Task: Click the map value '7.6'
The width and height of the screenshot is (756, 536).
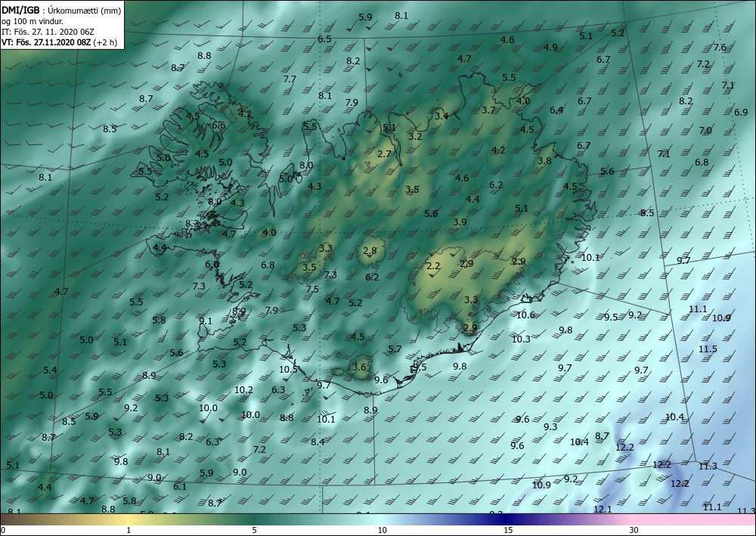Action: (x=720, y=47)
